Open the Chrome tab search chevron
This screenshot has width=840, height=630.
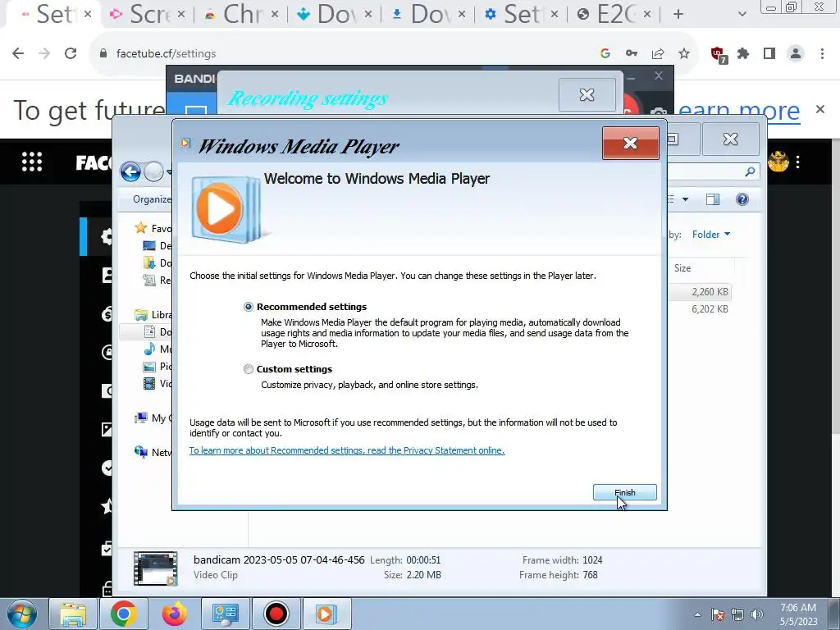(x=742, y=14)
